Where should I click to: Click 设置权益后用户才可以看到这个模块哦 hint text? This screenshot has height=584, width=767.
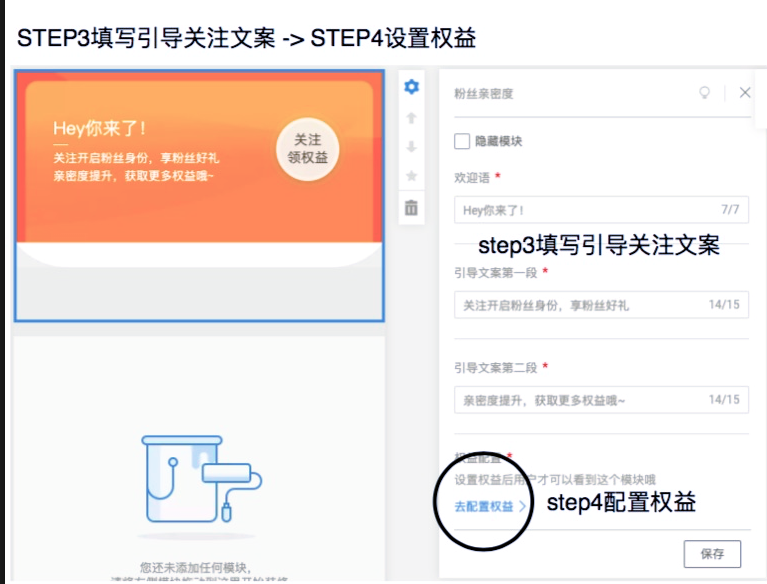point(555,480)
